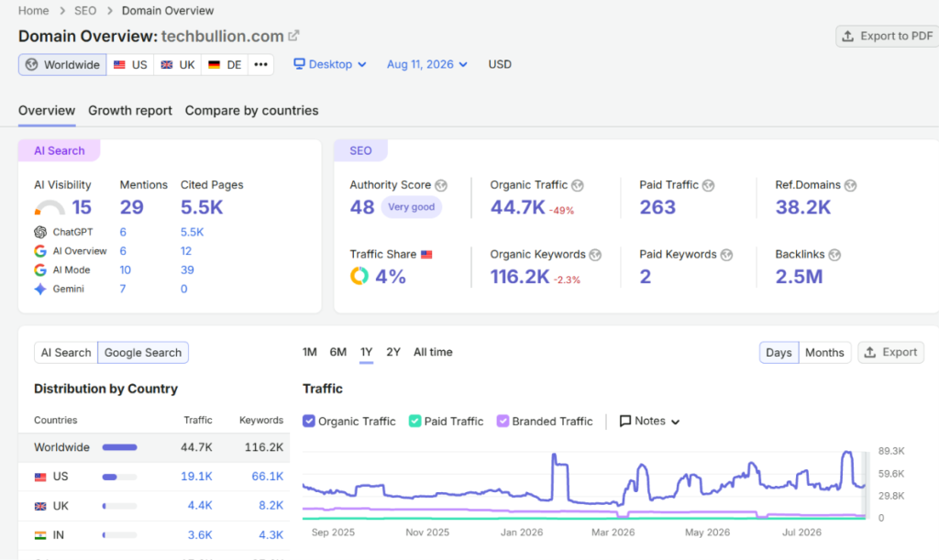Click globe icon next to Organic Traffic
Image resolution: width=939 pixels, height=560 pixels.
578,185
